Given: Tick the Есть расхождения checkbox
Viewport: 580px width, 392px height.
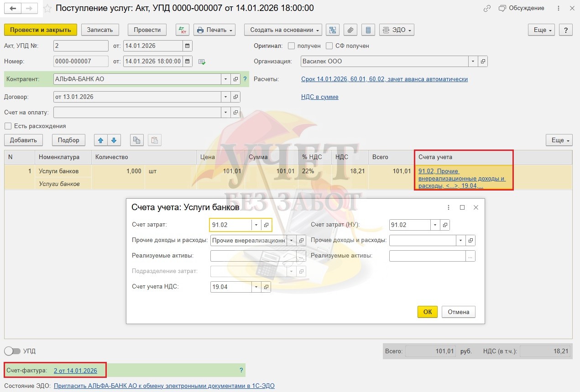Looking at the screenshot, I should tap(8, 126).
